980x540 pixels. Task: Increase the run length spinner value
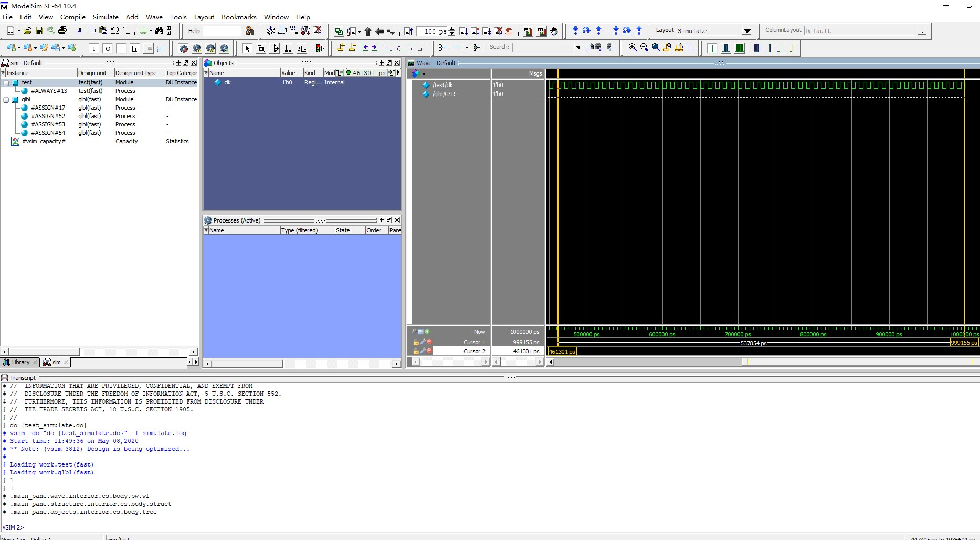tap(452, 29)
